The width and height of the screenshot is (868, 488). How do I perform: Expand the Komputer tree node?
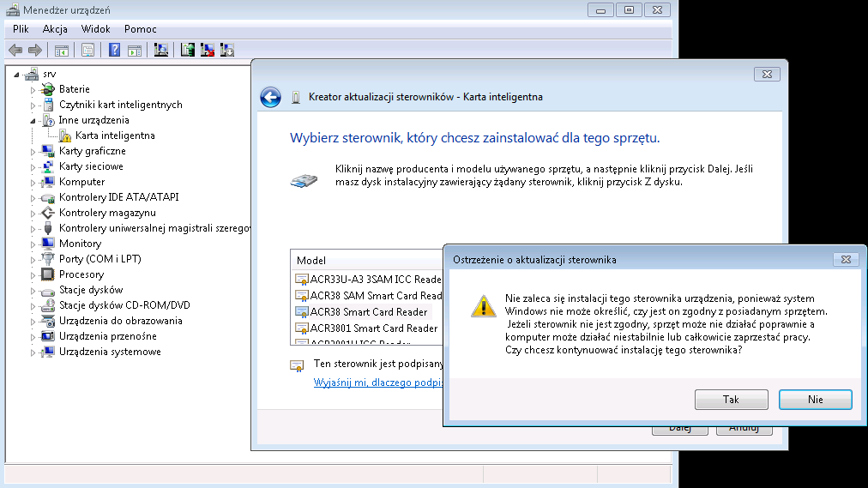coord(33,183)
